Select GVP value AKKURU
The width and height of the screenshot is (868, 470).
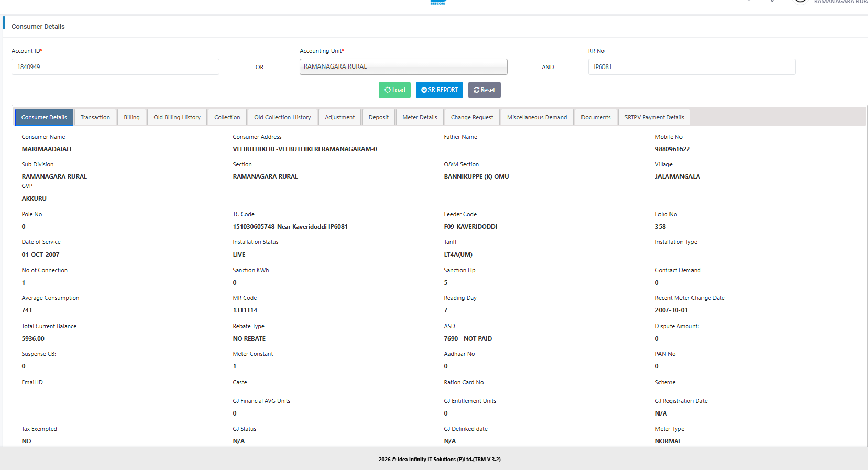(x=34, y=199)
